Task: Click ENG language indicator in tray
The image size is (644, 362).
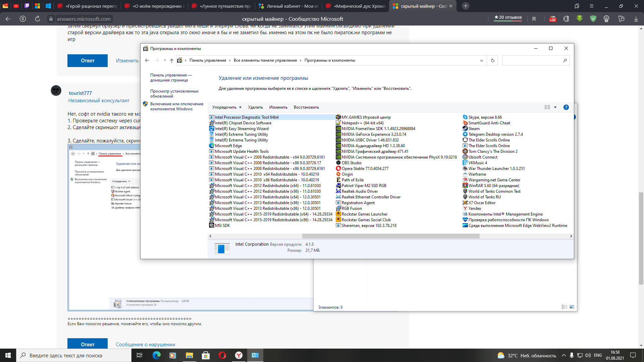Action: 598,355
